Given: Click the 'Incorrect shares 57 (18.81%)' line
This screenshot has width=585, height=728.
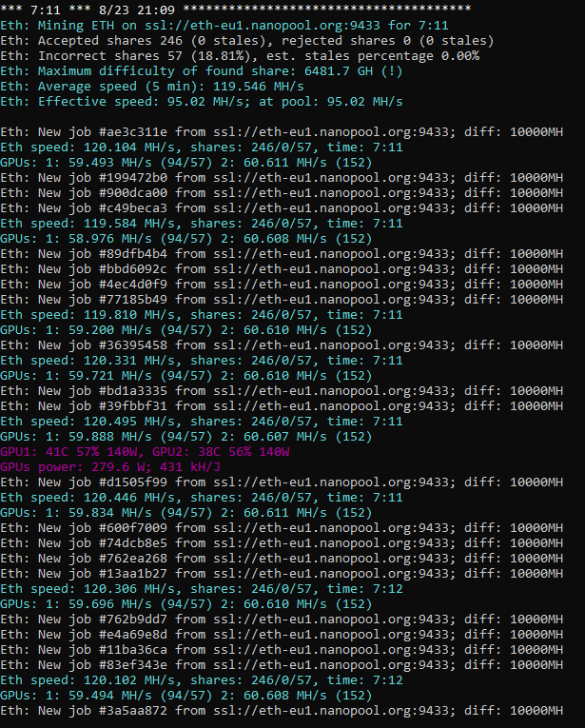Looking at the screenshot, I should point(240,56).
